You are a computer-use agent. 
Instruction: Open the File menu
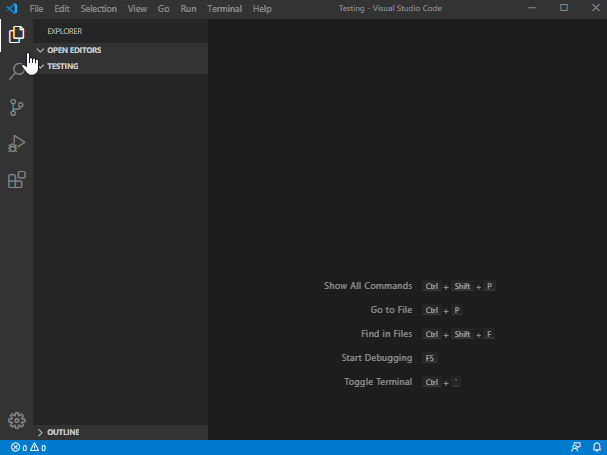click(x=36, y=9)
